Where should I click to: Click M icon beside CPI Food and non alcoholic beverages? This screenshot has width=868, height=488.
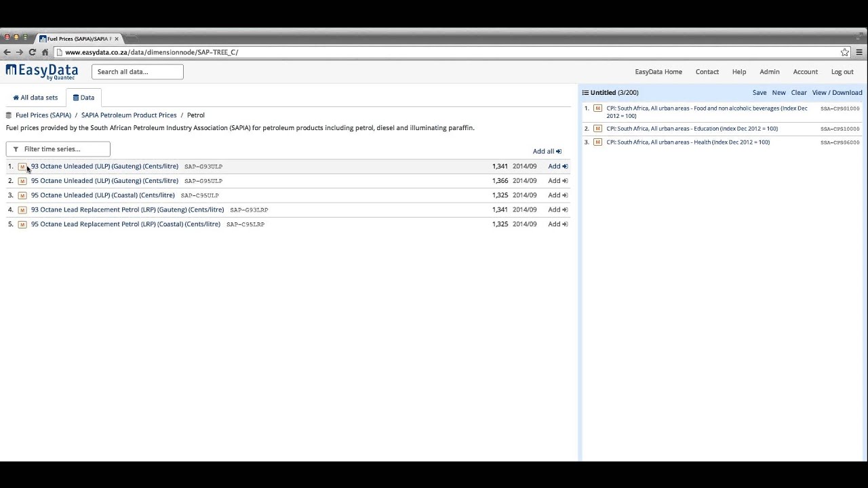click(597, 108)
